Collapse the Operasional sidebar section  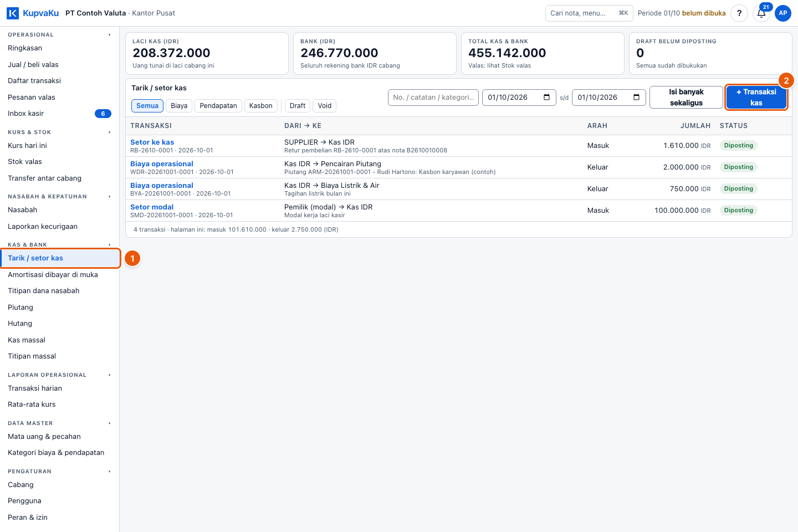(x=109, y=35)
